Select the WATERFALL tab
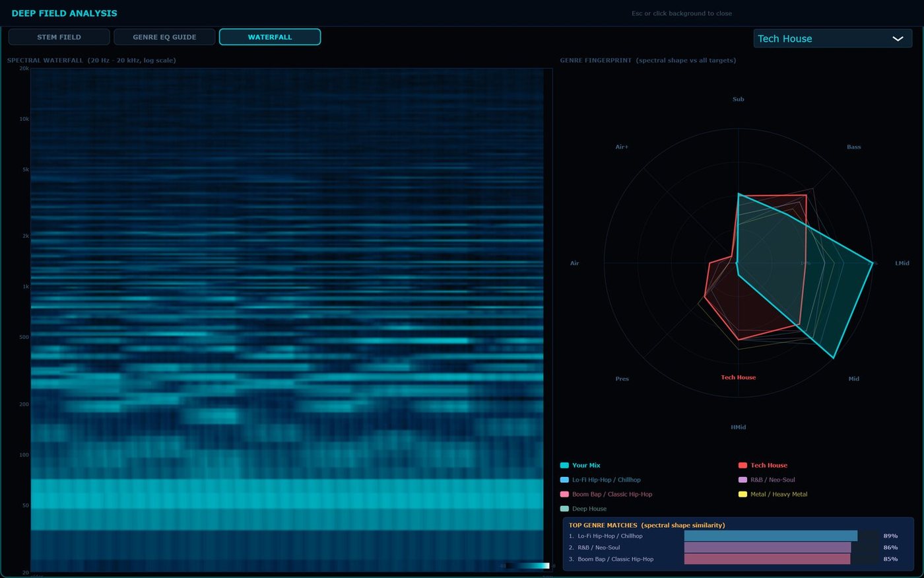The width and height of the screenshot is (924, 578). pos(270,37)
